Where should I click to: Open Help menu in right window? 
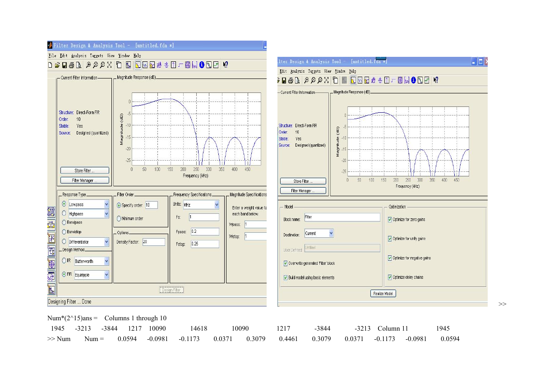[x=352, y=71]
